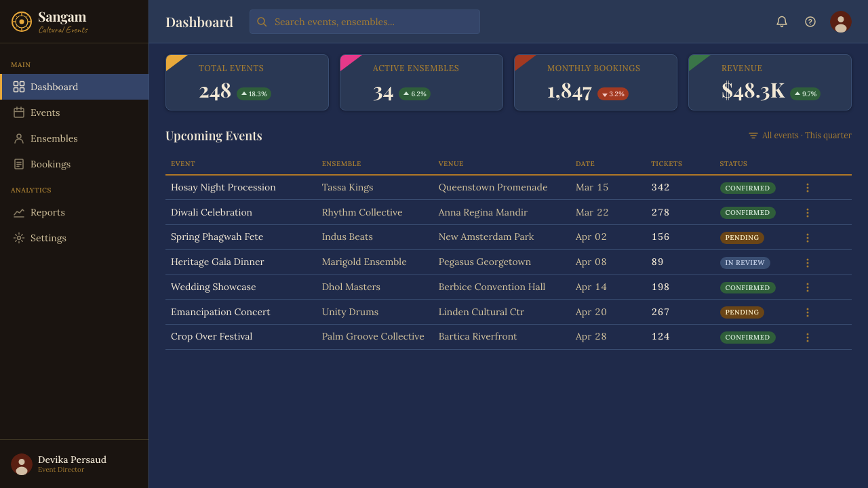Open the All events · This quarter filter
The height and width of the screenshot is (488, 868).
[x=800, y=136]
